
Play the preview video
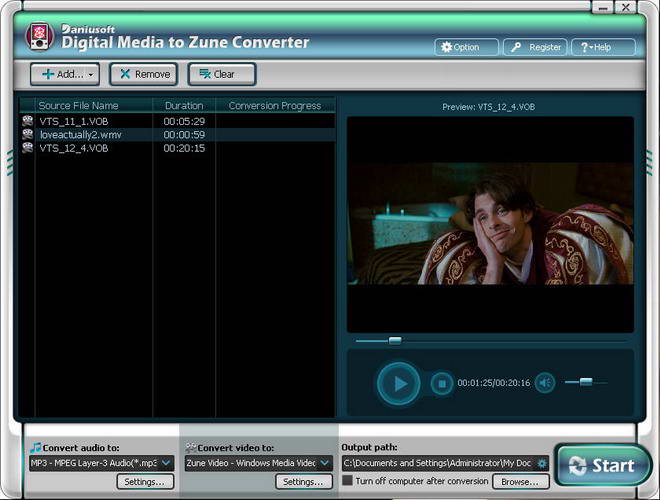click(399, 383)
